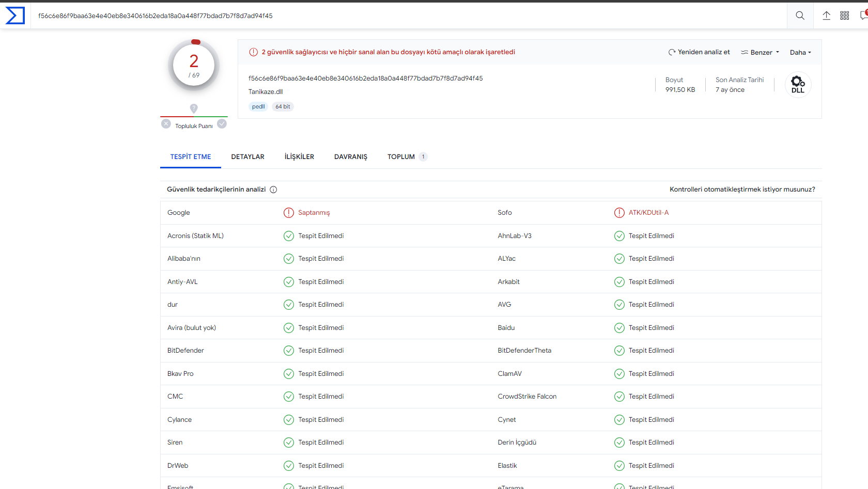This screenshot has height=489, width=868.
Task: Click the Sofo ATK/KDUtil-A warning icon
Action: click(x=619, y=213)
